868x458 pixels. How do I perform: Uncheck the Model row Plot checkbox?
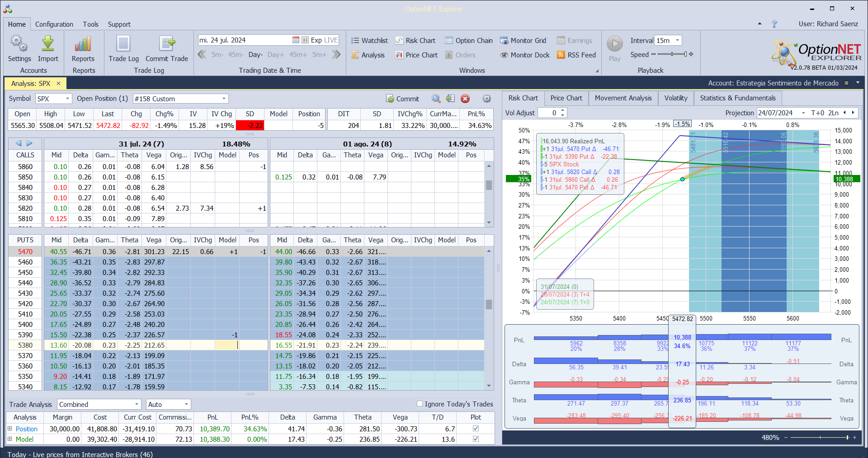coord(476,439)
